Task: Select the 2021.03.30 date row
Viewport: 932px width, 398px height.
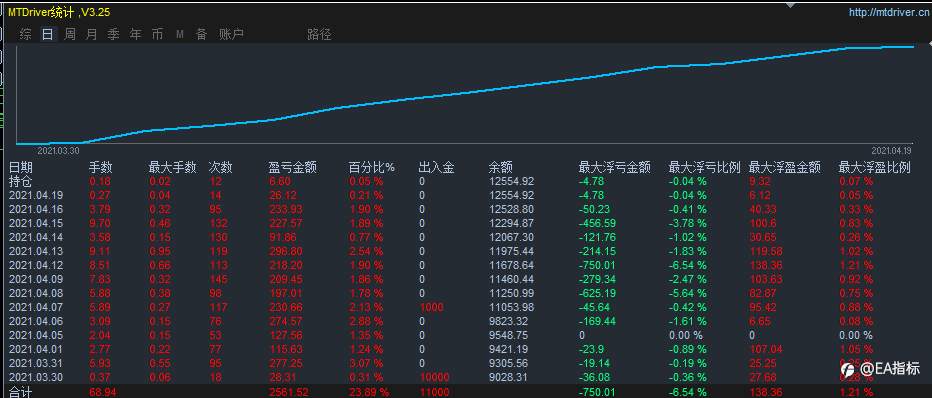Action: [36, 377]
